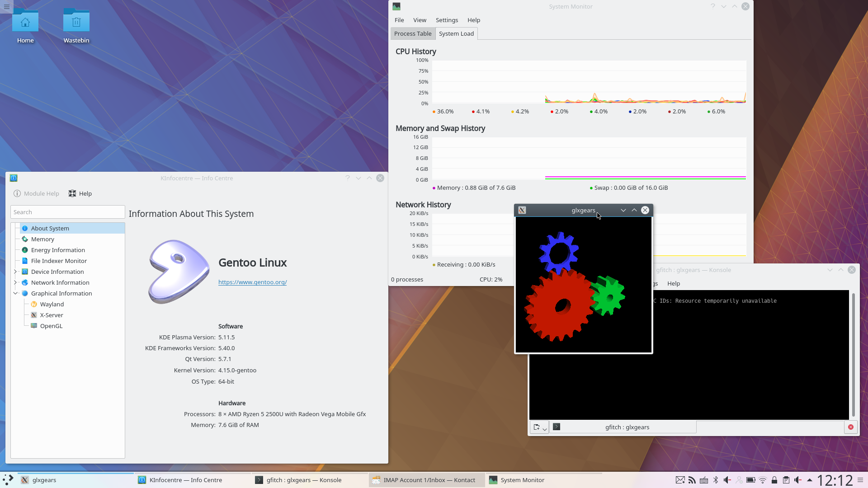868x488 pixels.
Task: Click the Module Help button in KInfocentre
Action: (x=37, y=193)
